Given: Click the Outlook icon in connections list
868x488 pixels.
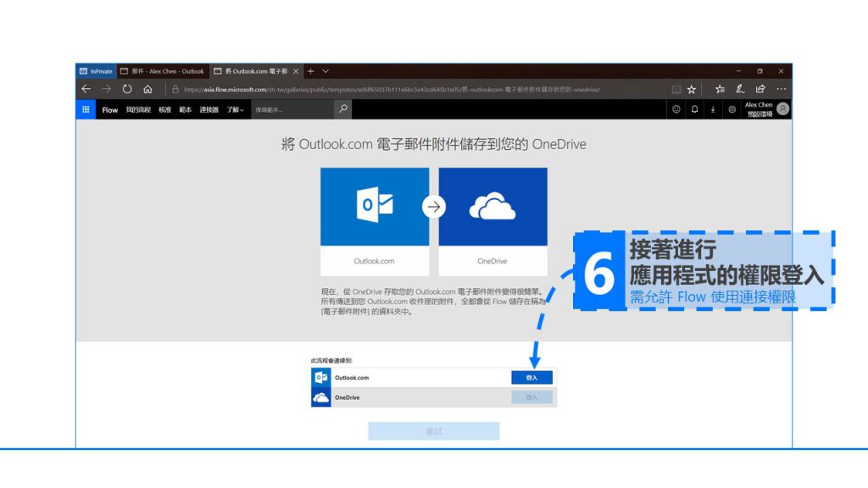Looking at the screenshot, I should 321,377.
